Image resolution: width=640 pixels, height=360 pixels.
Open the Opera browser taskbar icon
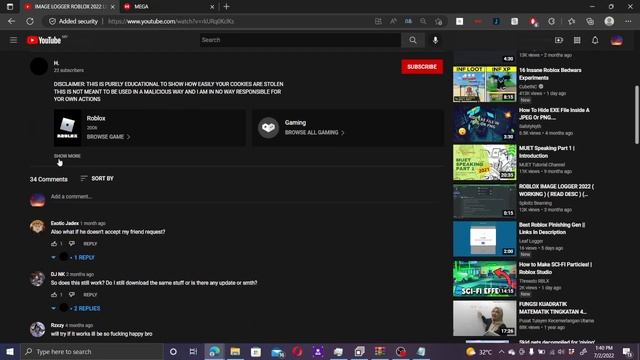click(x=298, y=351)
